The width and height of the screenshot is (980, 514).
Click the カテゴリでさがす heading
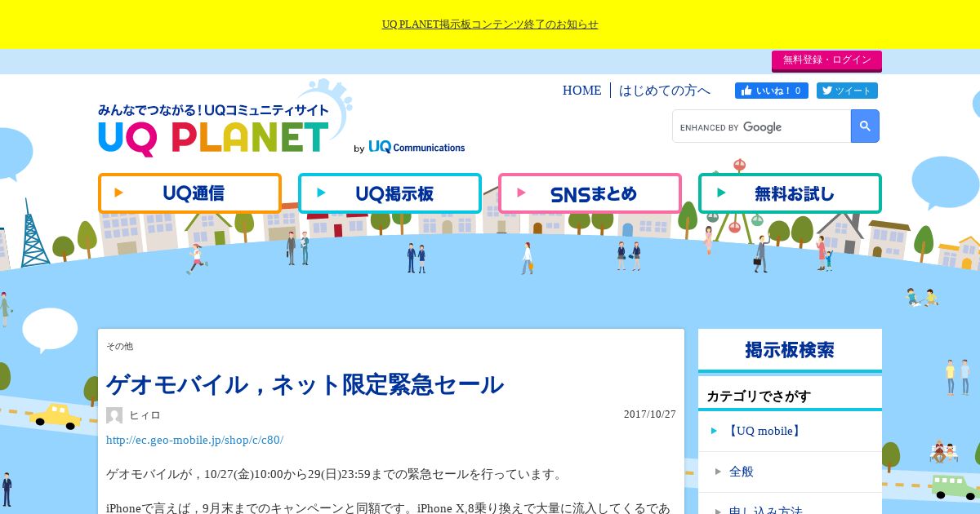point(759,397)
